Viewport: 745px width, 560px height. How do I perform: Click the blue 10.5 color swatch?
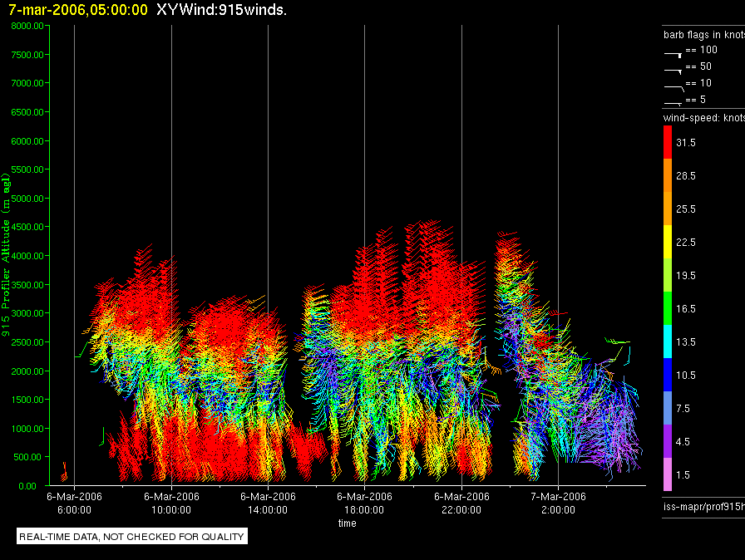[x=668, y=375]
